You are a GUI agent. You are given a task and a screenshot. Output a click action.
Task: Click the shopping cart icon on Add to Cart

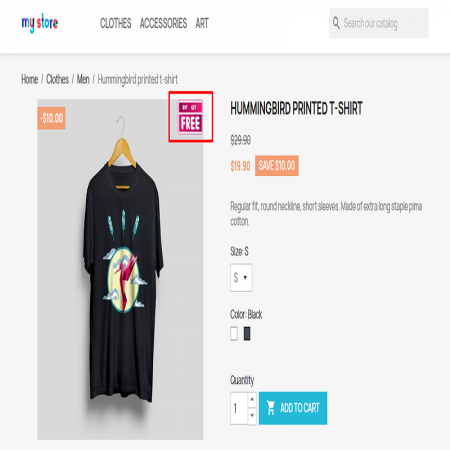tap(271, 408)
